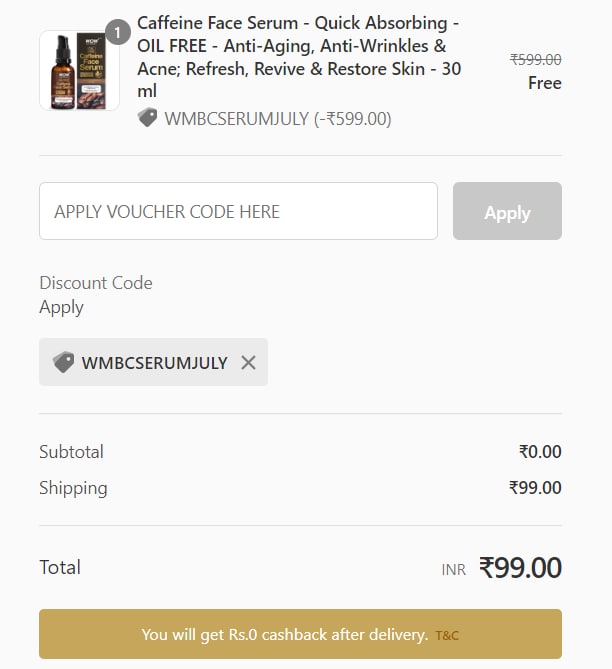Click the Shipping ₹99.00 amount

pos(535,488)
